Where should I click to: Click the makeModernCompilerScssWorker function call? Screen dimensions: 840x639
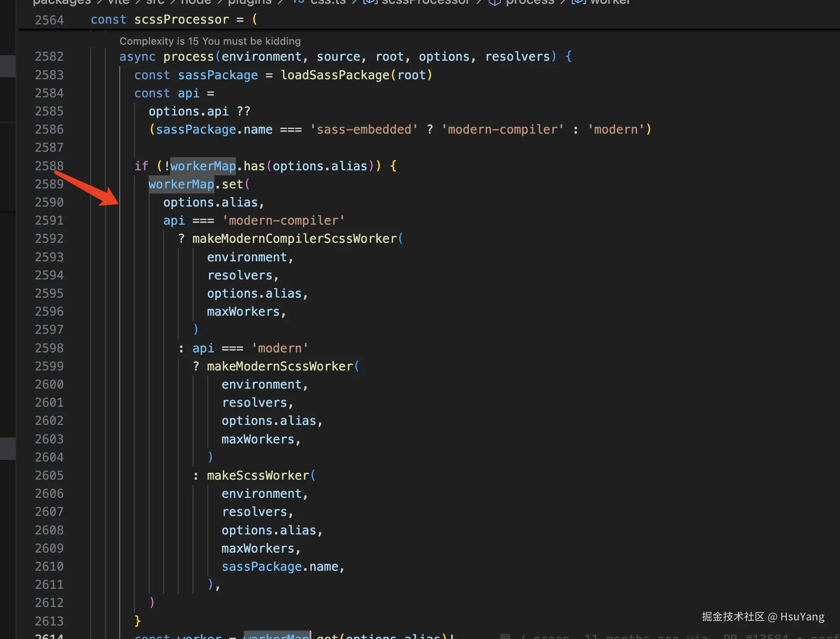click(294, 239)
